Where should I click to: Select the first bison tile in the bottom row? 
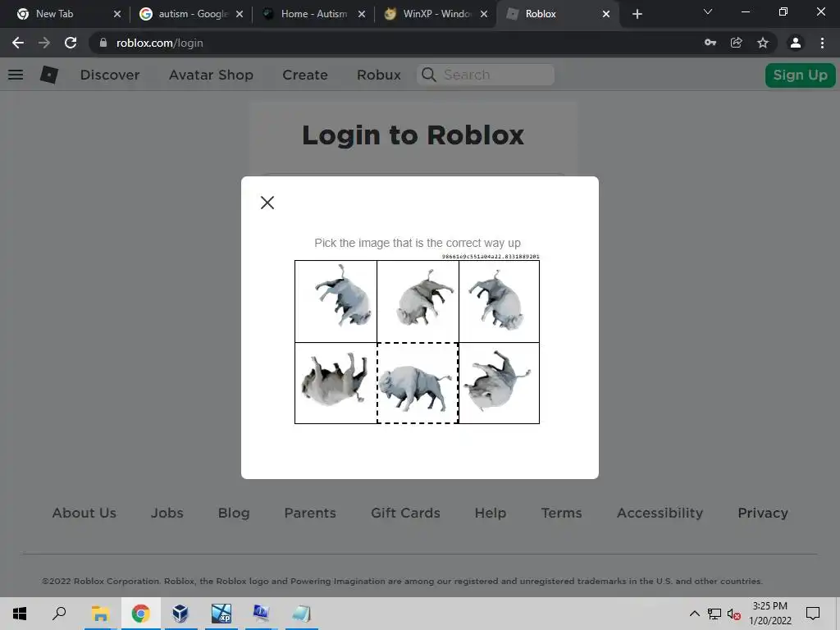(336, 383)
